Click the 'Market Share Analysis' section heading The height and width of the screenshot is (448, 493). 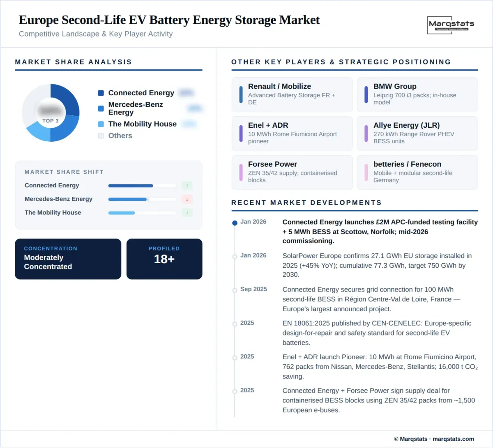click(x=74, y=62)
